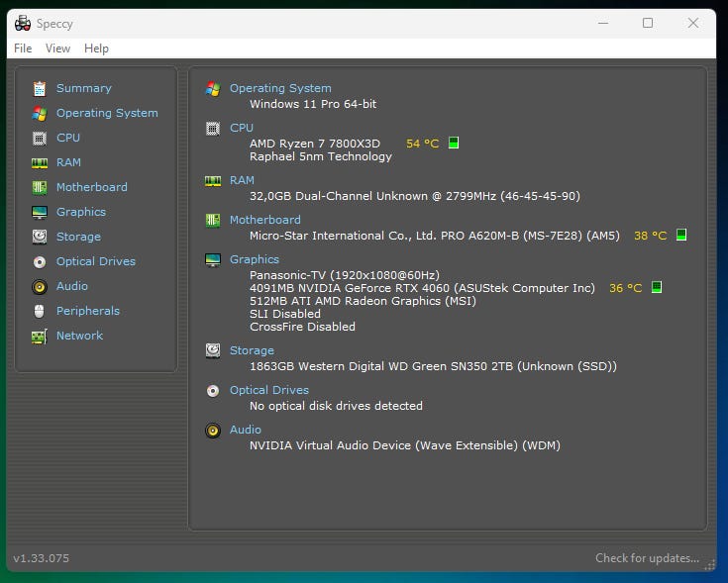Image resolution: width=728 pixels, height=583 pixels.
Task: Click the RAM heading link in summary
Action: [x=242, y=180]
